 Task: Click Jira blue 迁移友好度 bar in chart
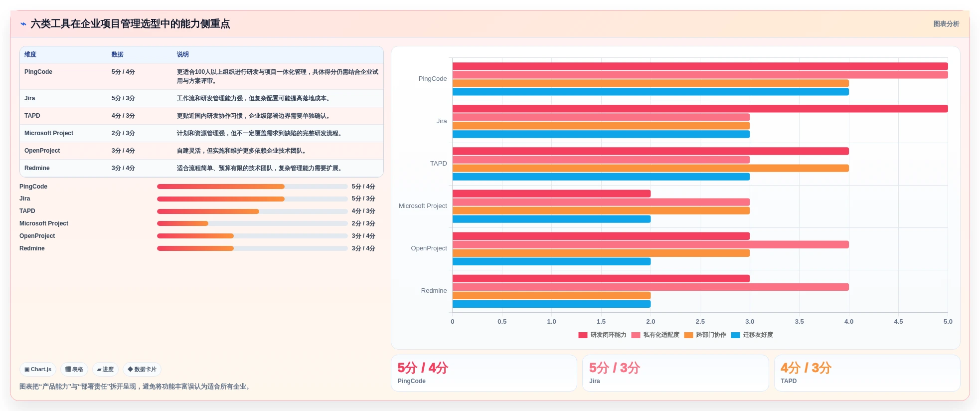[601, 134]
